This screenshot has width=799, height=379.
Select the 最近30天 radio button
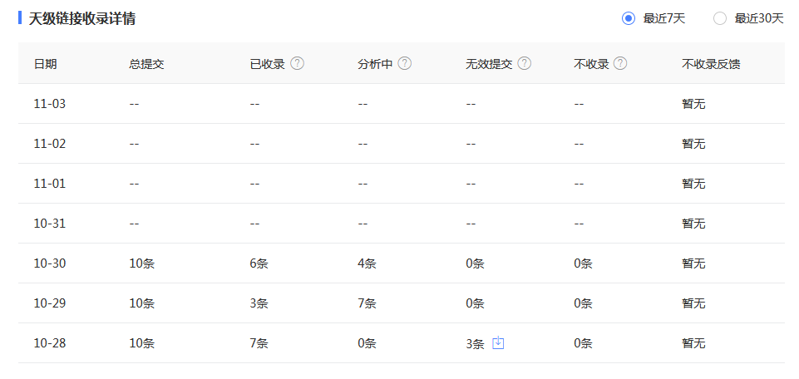[x=720, y=19]
